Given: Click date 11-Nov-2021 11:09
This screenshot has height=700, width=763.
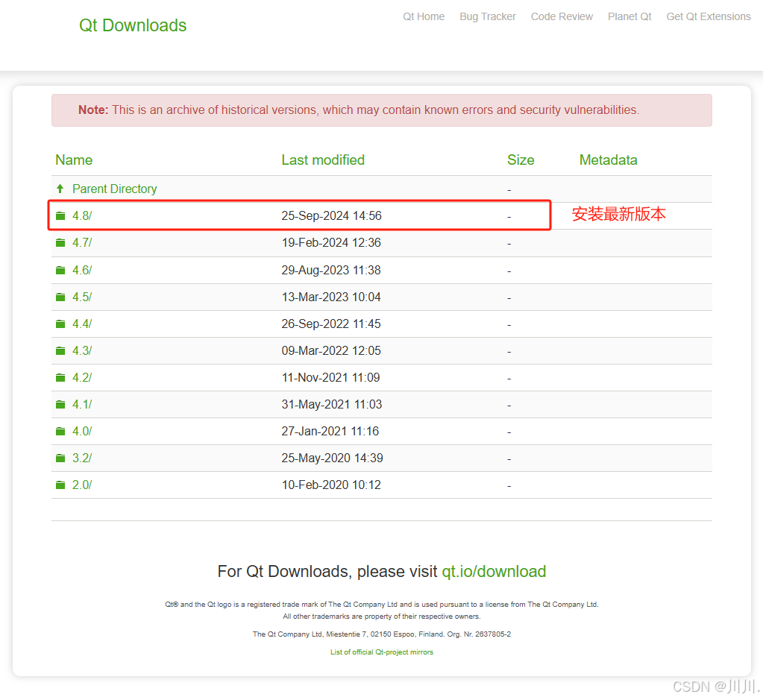Looking at the screenshot, I should click(x=330, y=377).
